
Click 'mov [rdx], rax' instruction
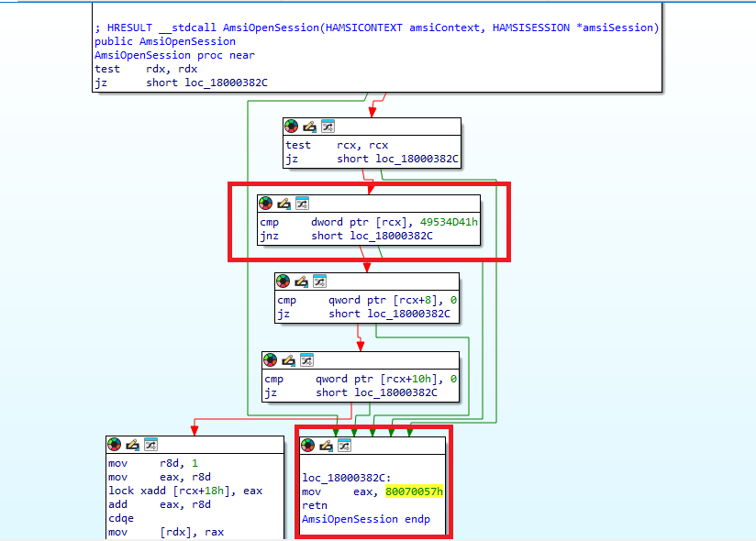point(166,532)
